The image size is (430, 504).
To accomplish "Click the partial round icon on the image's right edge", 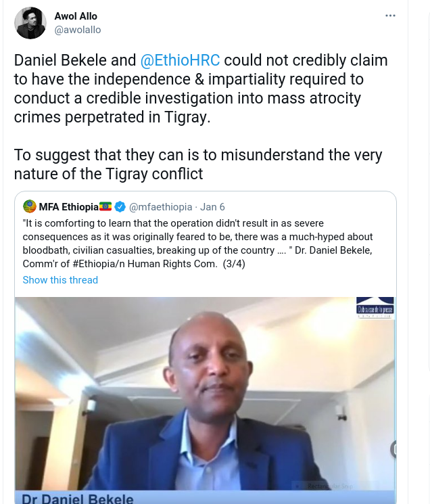I will [x=393, y=449].
